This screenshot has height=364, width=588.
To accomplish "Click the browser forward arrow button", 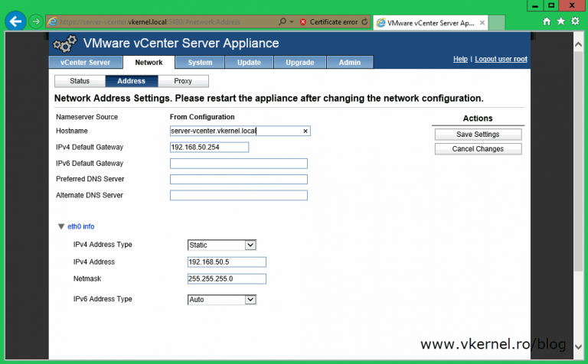I will click(36, 21).
